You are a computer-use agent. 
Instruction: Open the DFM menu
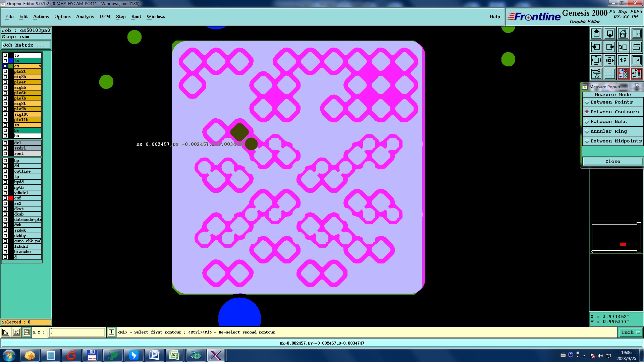(x=105, y=16)
